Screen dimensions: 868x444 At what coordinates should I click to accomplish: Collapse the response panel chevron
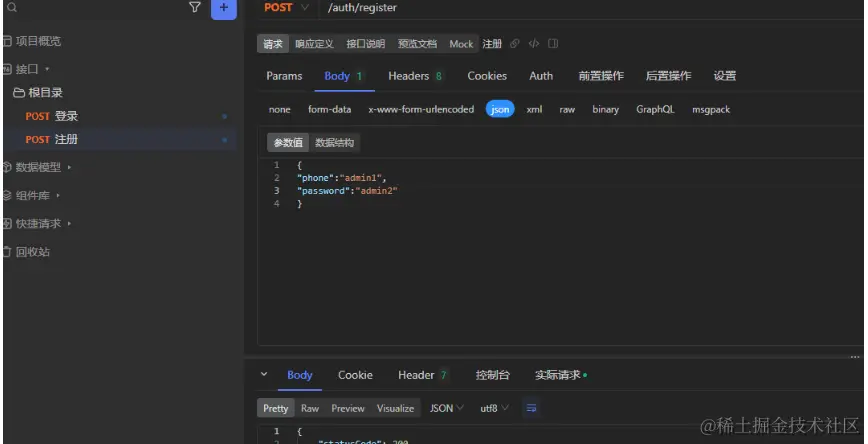coord(264,375)
